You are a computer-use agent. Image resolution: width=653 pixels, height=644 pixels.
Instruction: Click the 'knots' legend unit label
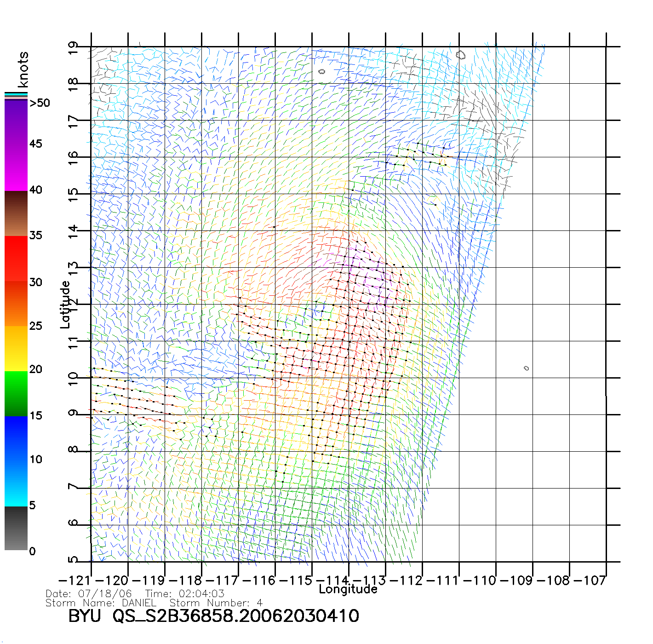point(23,69)
